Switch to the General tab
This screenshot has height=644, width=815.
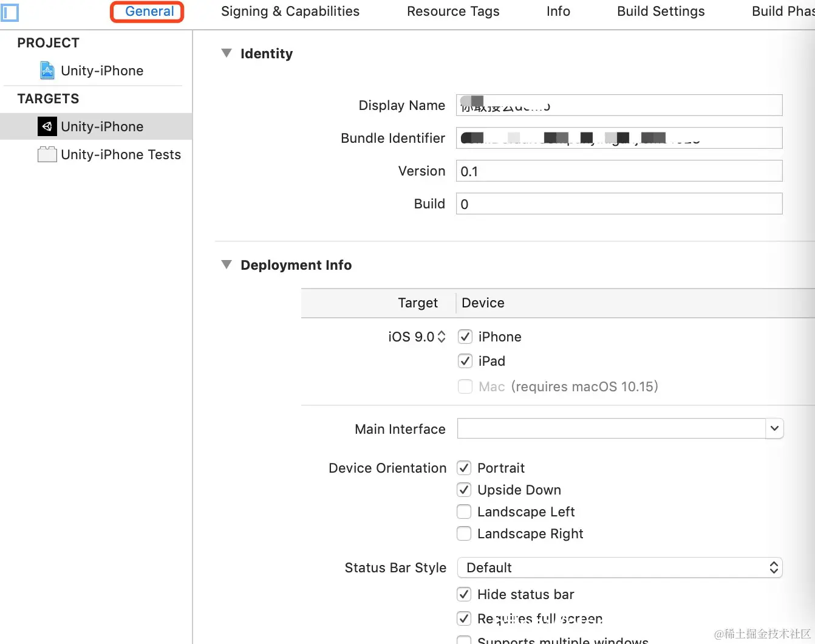click(x=149, y=12)
